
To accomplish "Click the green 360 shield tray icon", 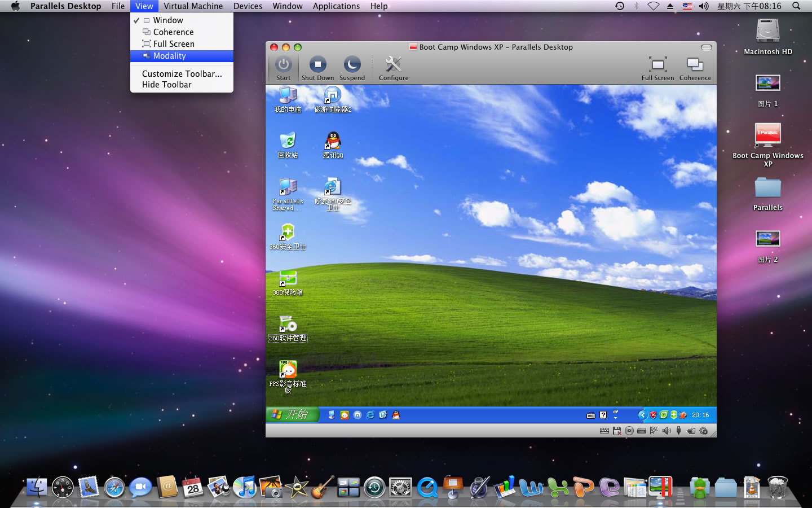I will point(673,415).
